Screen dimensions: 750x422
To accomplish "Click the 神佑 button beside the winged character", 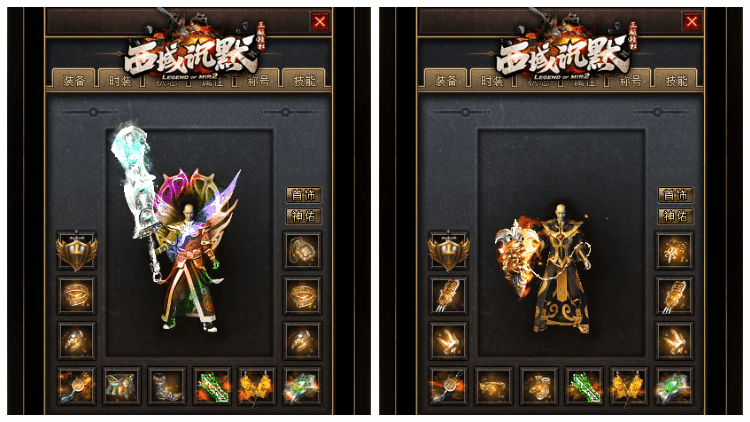I will pos(303,216).
